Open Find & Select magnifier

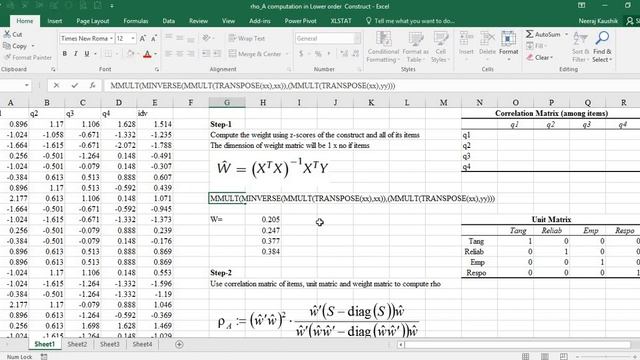602,47
